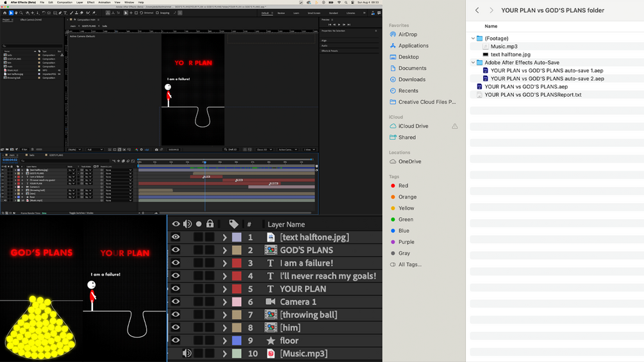
Task: Select the Zoom magnifier tool
Action: 21,13
